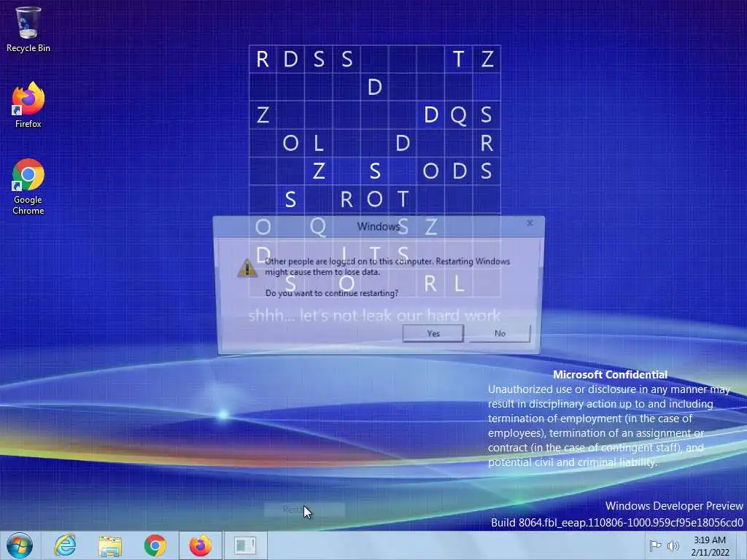Click the warning icon in the dialog
The width and height of the screenshot is (747, 560).
[247, 268]
